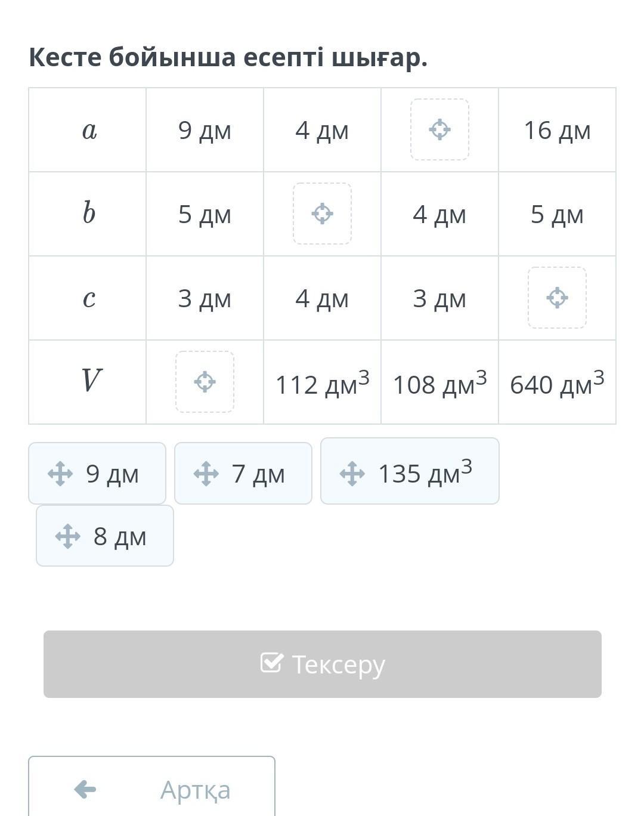Go back with the Артқа button
This screenshot has height=816, width=644.
[x=151, y=789]
